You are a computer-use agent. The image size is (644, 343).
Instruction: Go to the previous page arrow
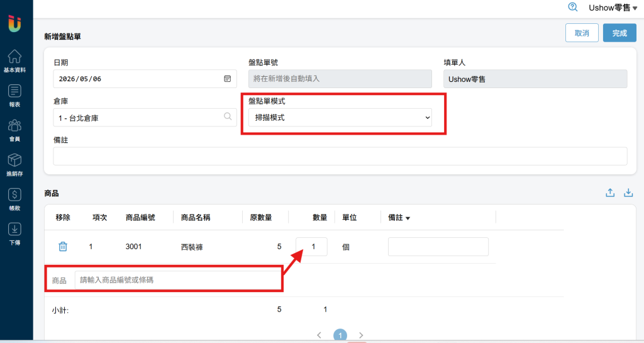319,335
